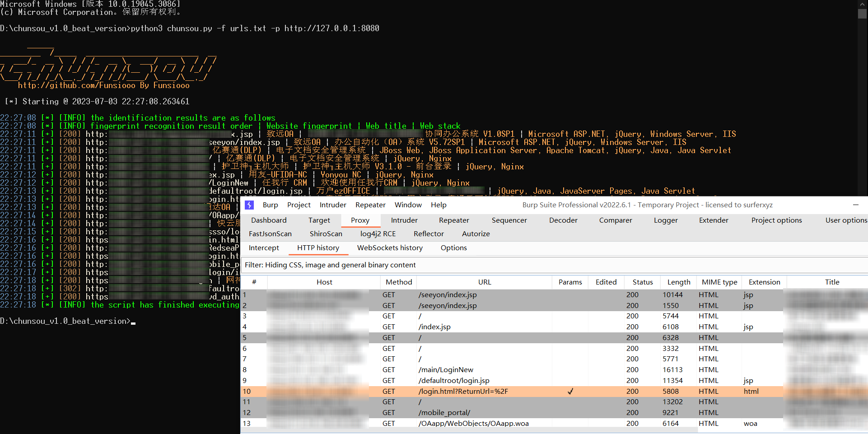The image size is (868, 434).
Task: Open the ShiroScan extension tab
Action: point(326,234)
